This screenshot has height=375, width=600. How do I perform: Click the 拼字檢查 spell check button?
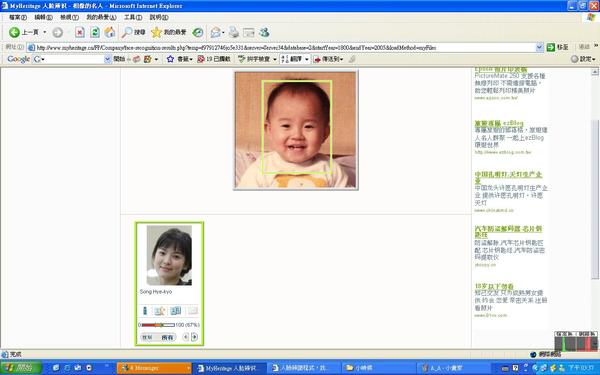click(254, 59)
